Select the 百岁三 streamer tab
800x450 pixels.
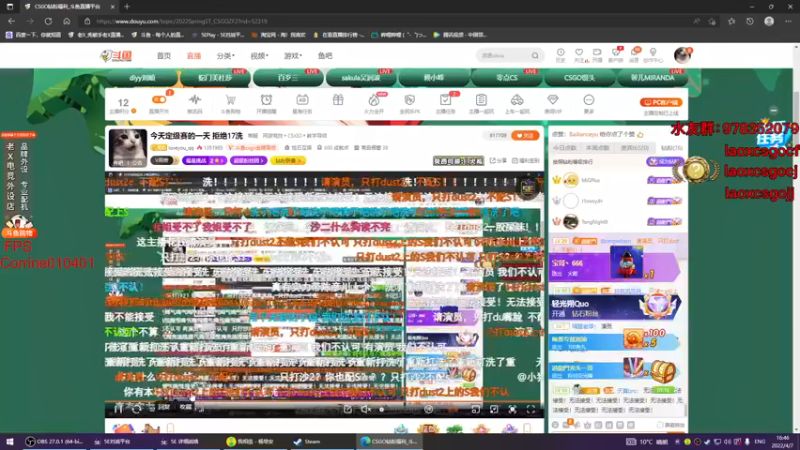(x=288, y=78)
